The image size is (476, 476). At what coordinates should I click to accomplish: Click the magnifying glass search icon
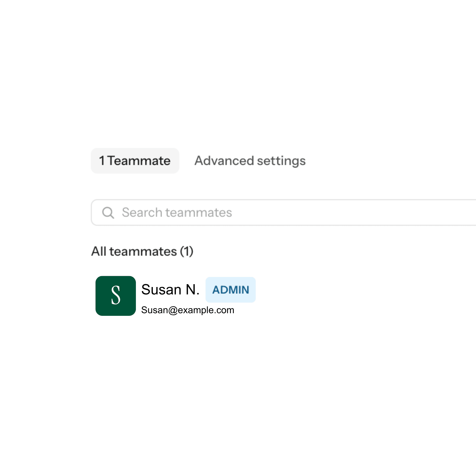108,212
